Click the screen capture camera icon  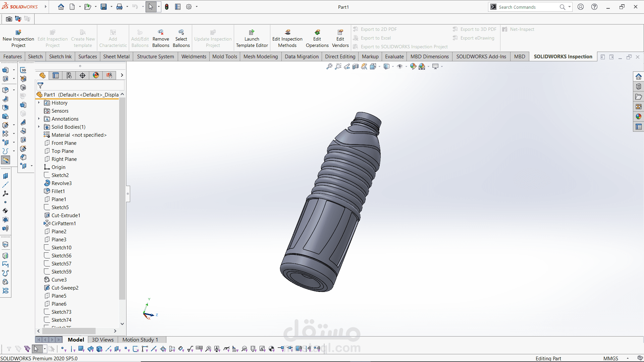(9, 19)
